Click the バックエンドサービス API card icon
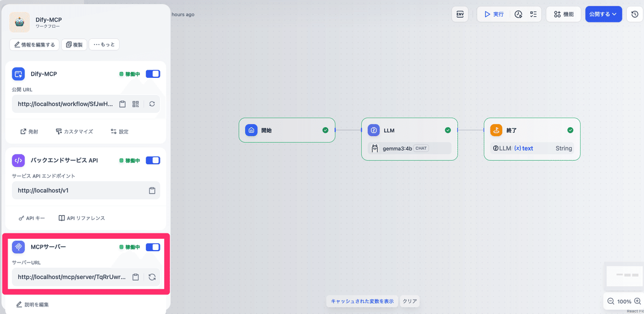The height and width of the screenshot is (314, 644). point(19,160)
